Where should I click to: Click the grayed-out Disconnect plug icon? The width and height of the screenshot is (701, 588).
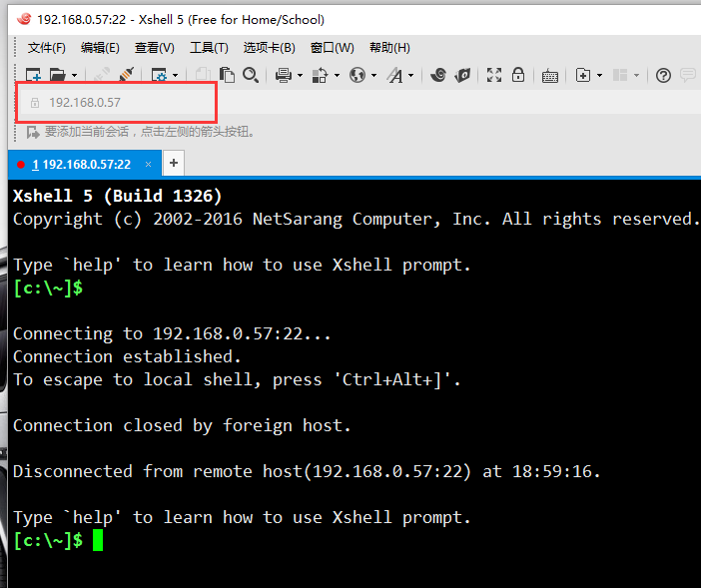coord(102,75)
